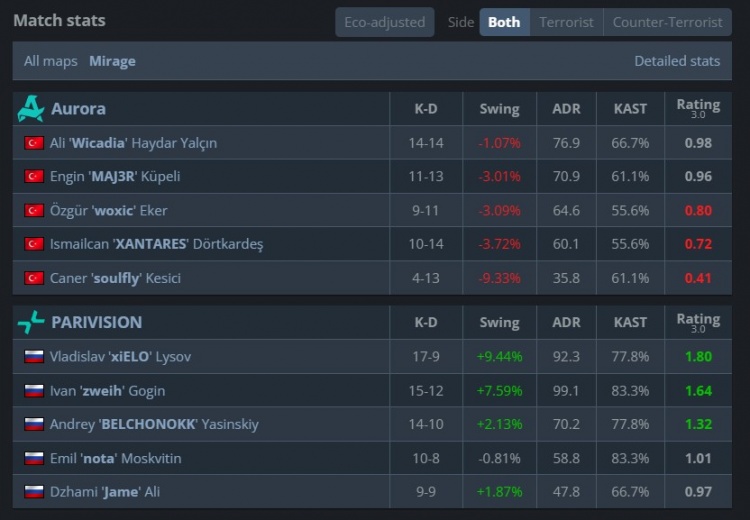Toggle the Eco-adjusted stats button
This screenshot has width=750, height=520.
pos(385,22)
